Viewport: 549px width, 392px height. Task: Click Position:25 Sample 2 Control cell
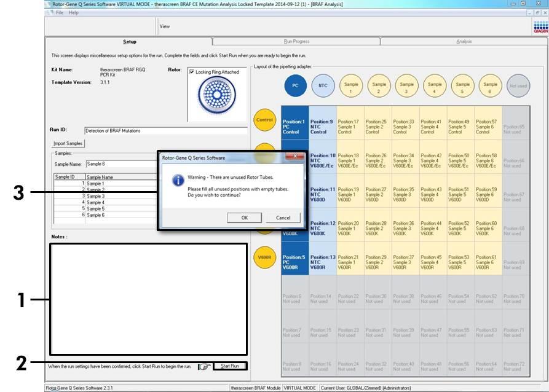click(x=378, y=123)
